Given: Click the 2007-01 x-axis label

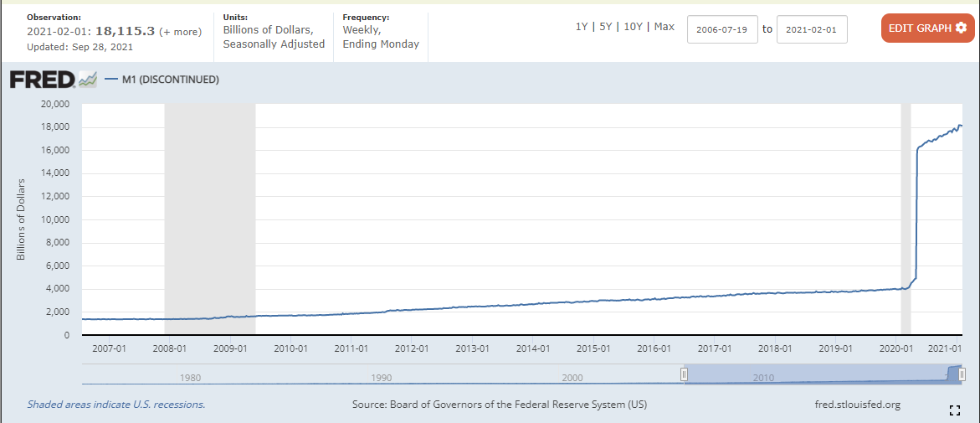Looking at the screenshot, I should point(110,348).
